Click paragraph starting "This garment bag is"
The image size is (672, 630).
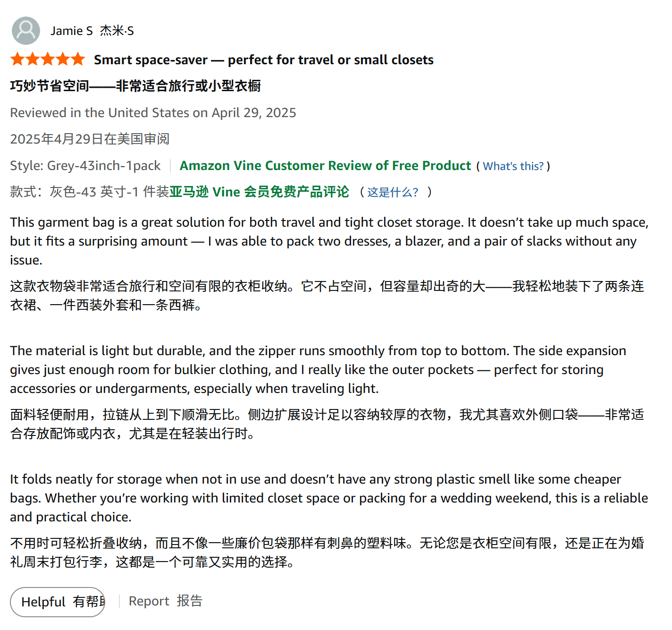click(x=329, y=241)
